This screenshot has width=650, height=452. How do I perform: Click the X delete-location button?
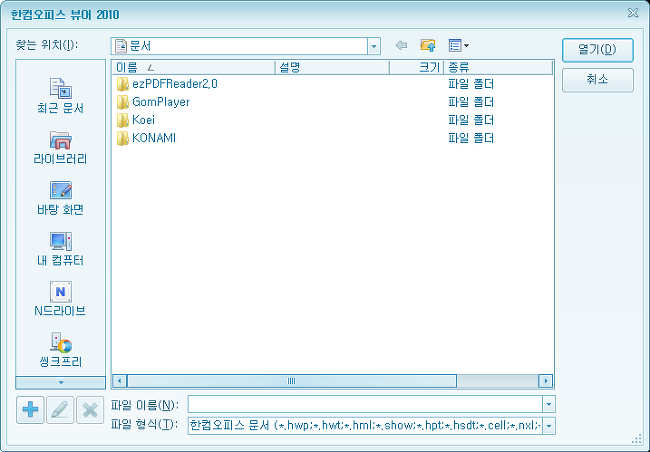[x=90, y=410]
